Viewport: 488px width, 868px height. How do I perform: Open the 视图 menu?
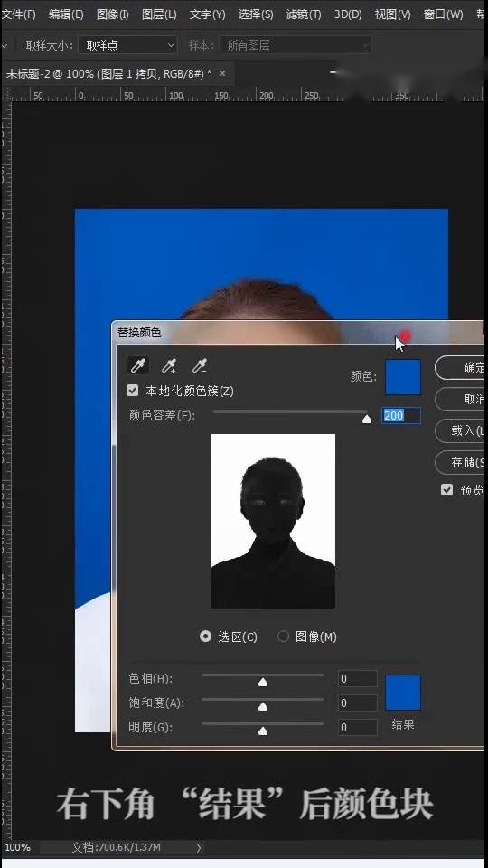tap(393, 14)
